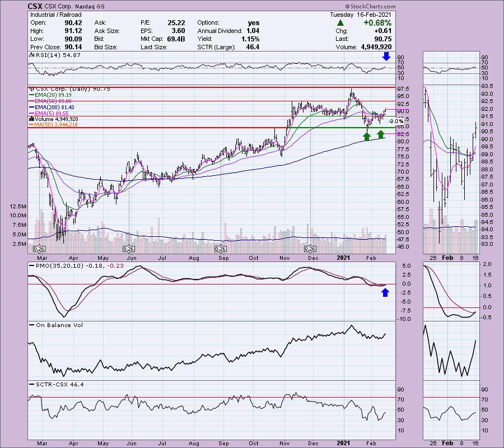This screenshot has height=448, width=504.
Task: Click the green up-triangle price change icon
Action: (x=340, y=23)
